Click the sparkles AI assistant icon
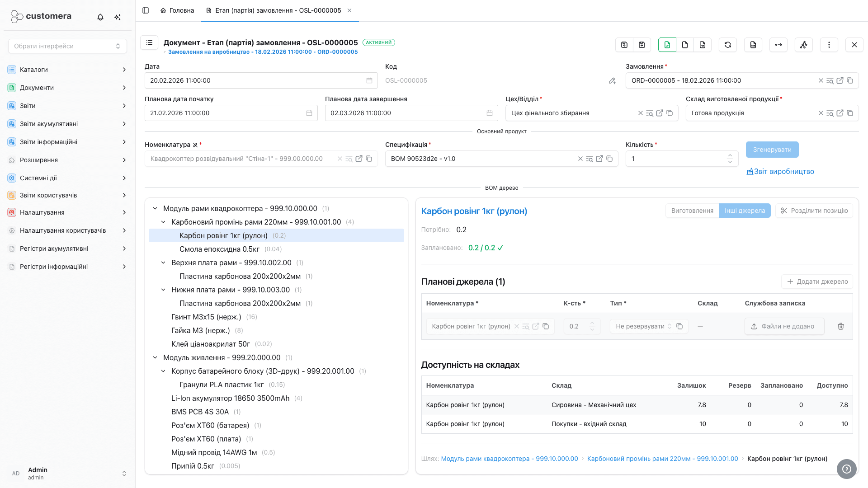 tap(118, 17)
